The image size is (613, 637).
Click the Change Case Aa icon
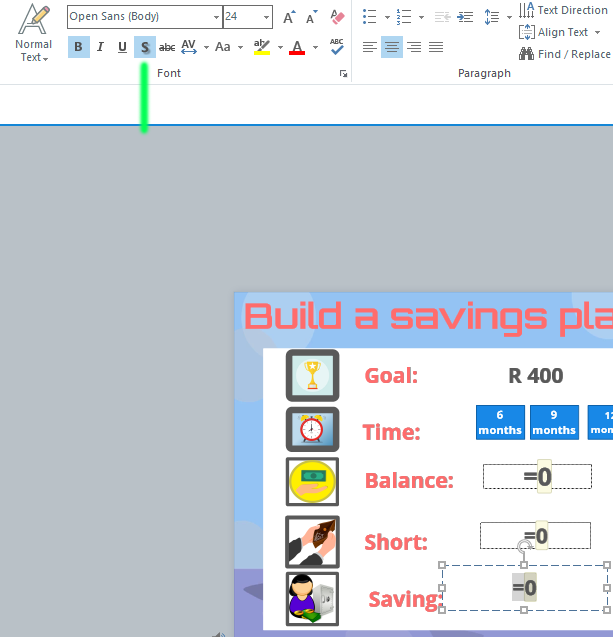223,47
